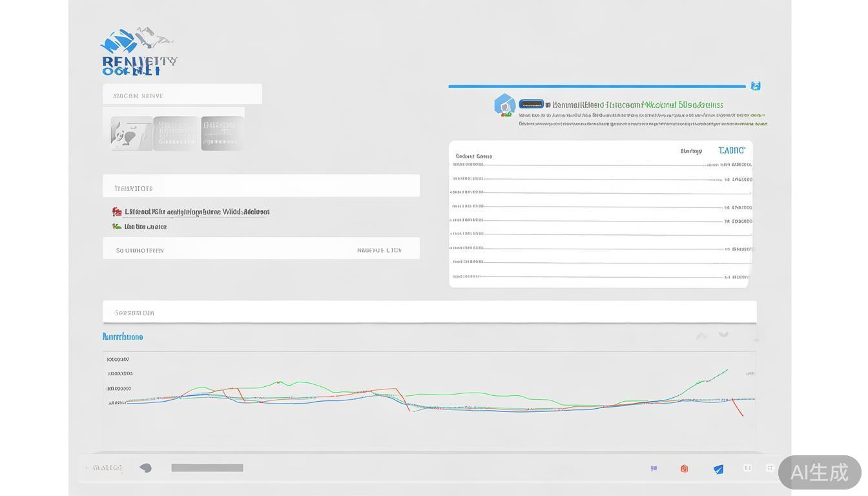Image resolution: width=868 pixels, height=496 pixels.
Task: Open the underlined link beside the red icon
Action: tap(196, 212)
